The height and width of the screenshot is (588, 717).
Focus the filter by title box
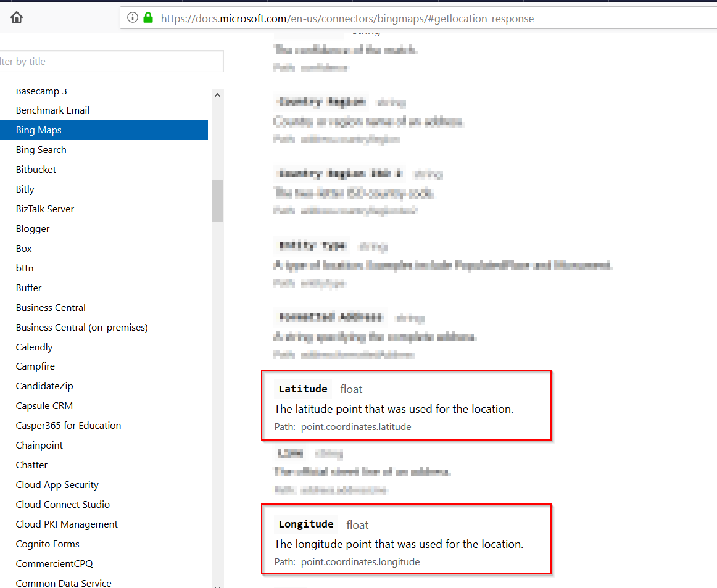[x=111, y=62]
